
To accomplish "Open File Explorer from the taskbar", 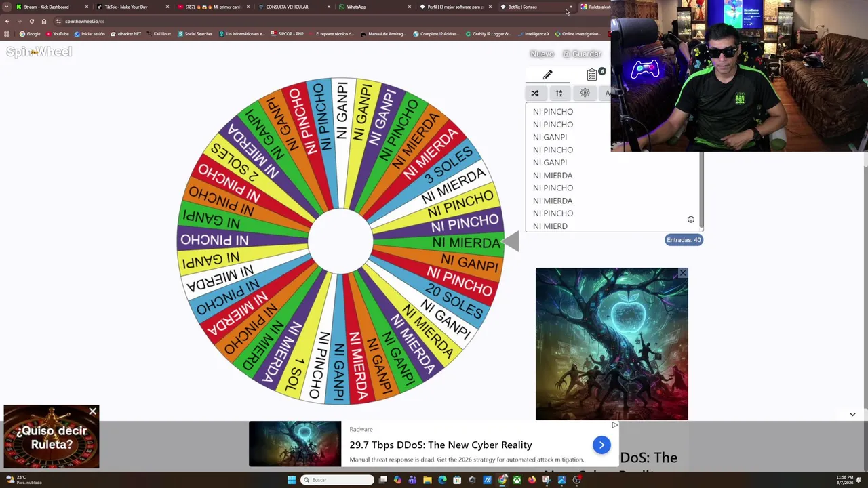I will pyautogui.click(x=427, y=480).
